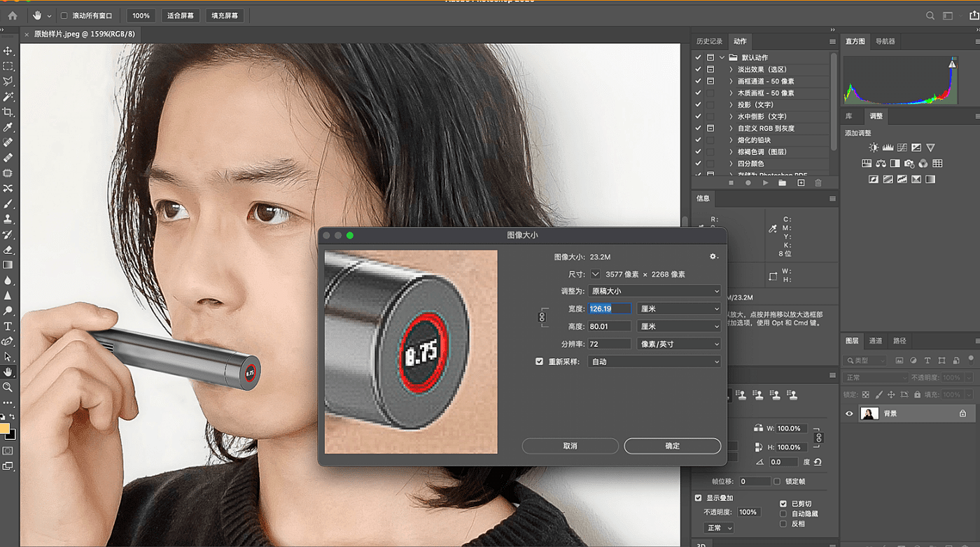980x547 pixels.
Task: Select the Horizontal Type tool
Action: [8, 326]
